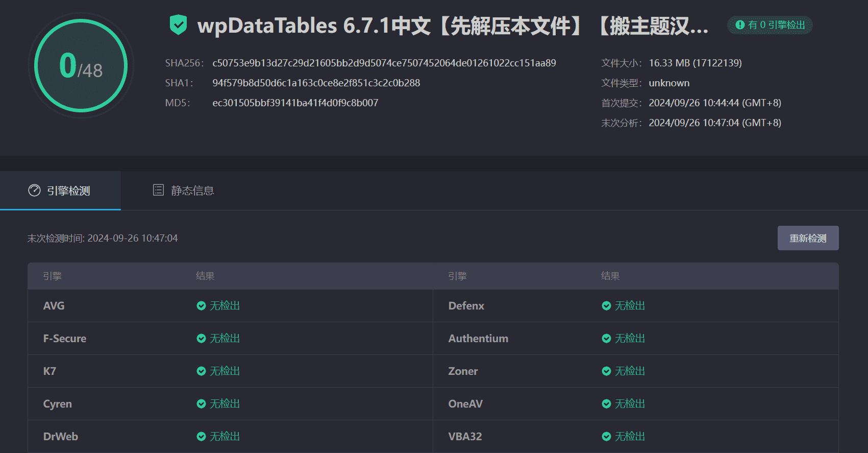Screen dimensions: 868x453
Task: Switch to the 静态信息 tab
Action: 183,190
